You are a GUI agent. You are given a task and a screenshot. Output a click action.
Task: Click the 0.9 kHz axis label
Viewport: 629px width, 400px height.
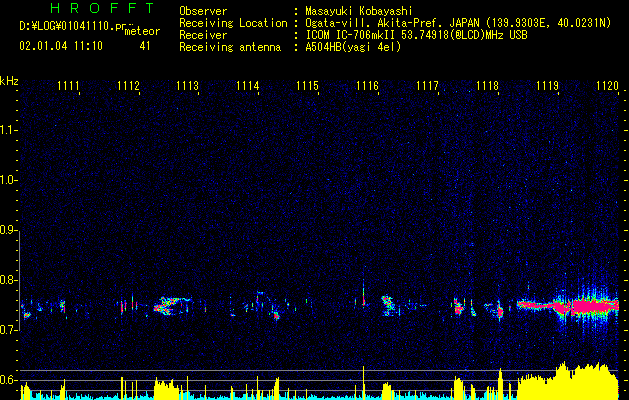(8, 230)
